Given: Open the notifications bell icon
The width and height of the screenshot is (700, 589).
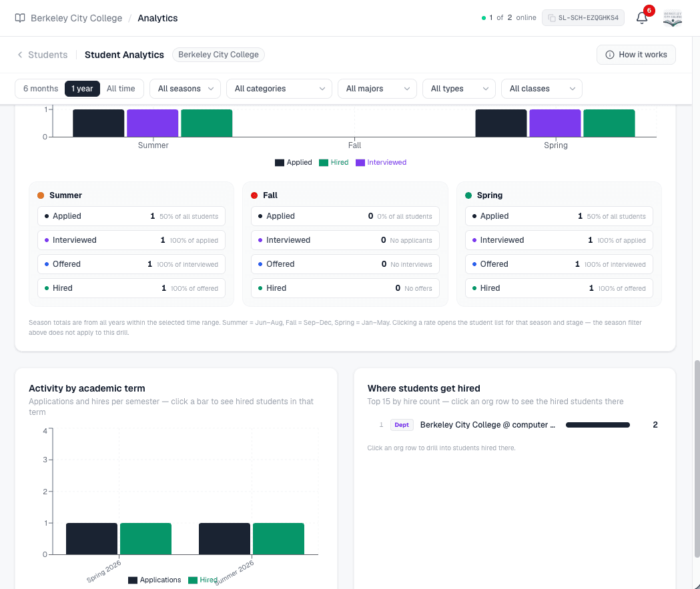Looking at the screenshot, I should click(641, 18).
